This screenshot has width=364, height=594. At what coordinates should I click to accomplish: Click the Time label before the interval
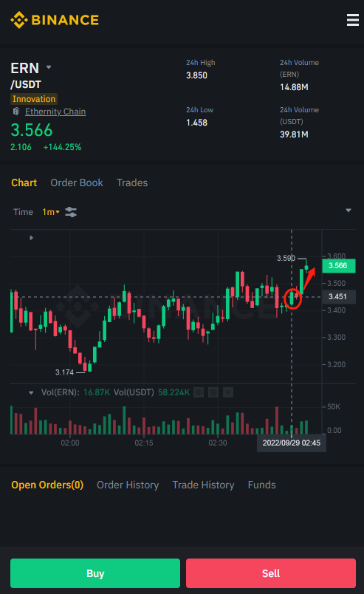point(23,212)
